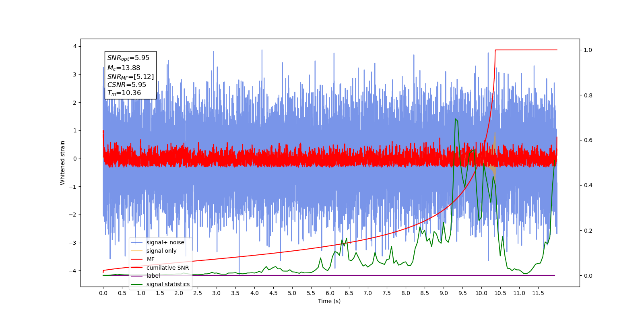The image size is (644, 322).
Task: Click the 0.6 tick label on the right axis
Action: pyautogui.click(x=588, y=140)
